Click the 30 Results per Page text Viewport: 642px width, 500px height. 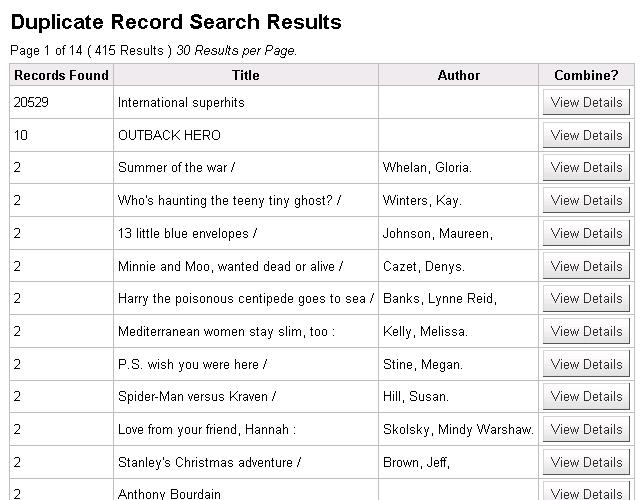[x=237, y=50]
